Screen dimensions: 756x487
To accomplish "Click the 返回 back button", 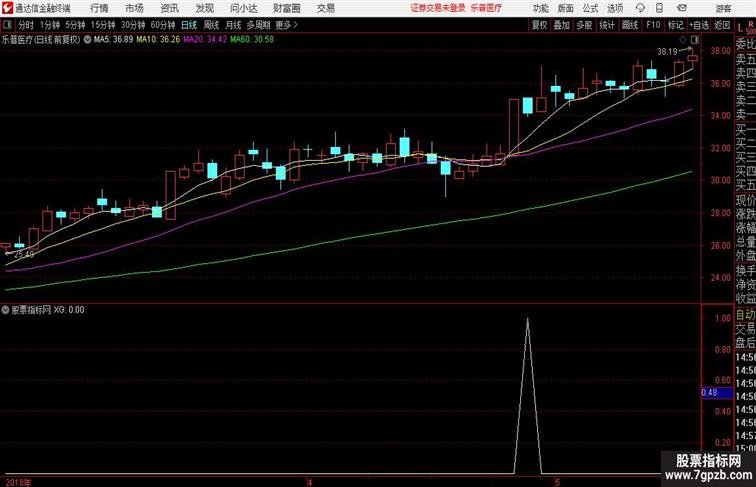I will [x=722, y=25].
